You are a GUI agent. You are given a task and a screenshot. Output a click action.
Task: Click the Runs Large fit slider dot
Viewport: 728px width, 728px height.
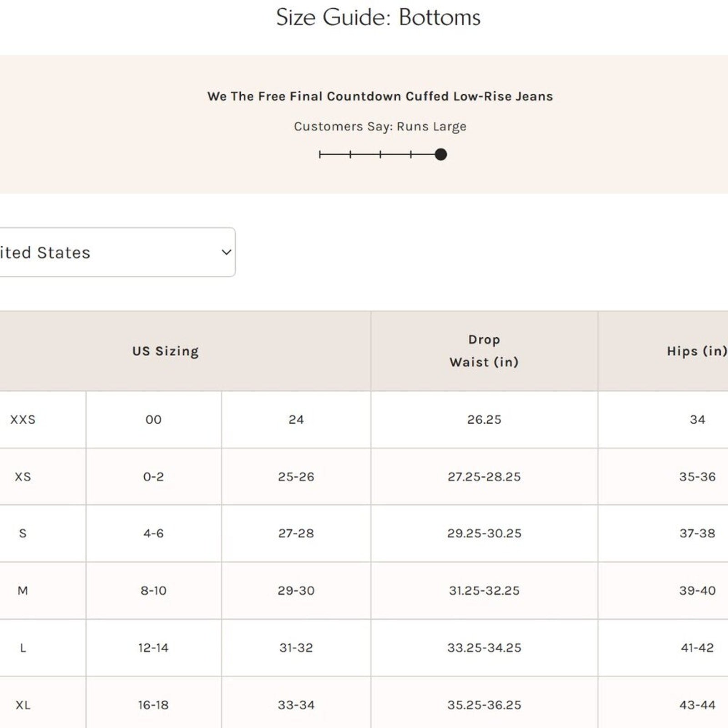440,155
